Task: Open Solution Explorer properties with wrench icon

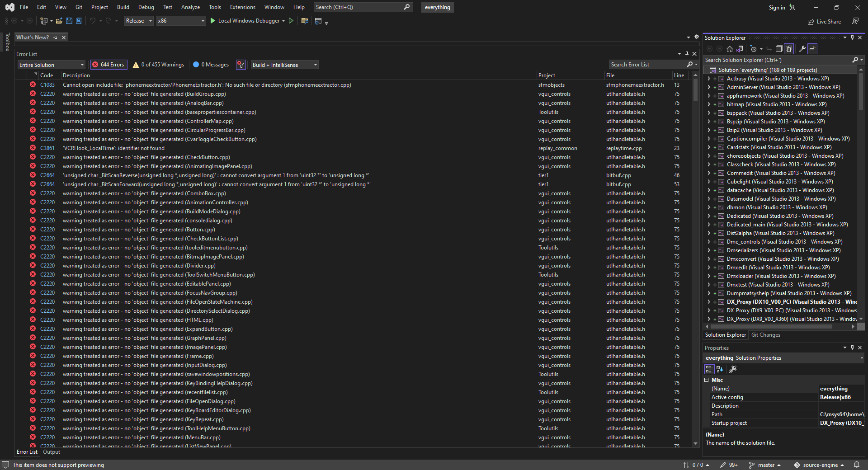Action: 802,49
